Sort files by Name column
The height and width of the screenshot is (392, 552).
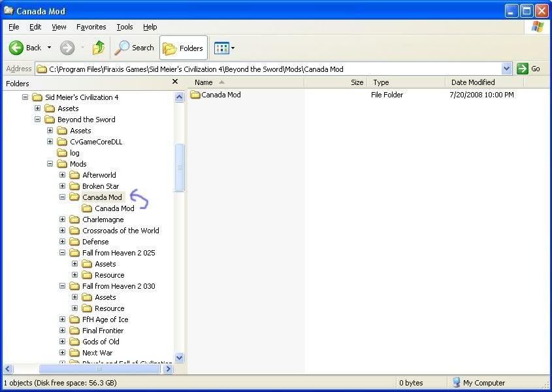tap(246, 82)
